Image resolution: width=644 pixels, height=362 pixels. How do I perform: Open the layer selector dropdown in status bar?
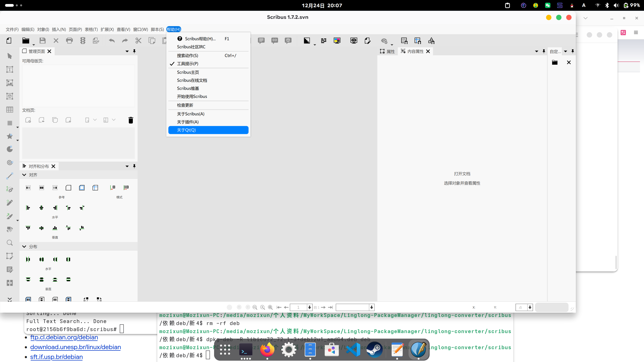(372, 307)
